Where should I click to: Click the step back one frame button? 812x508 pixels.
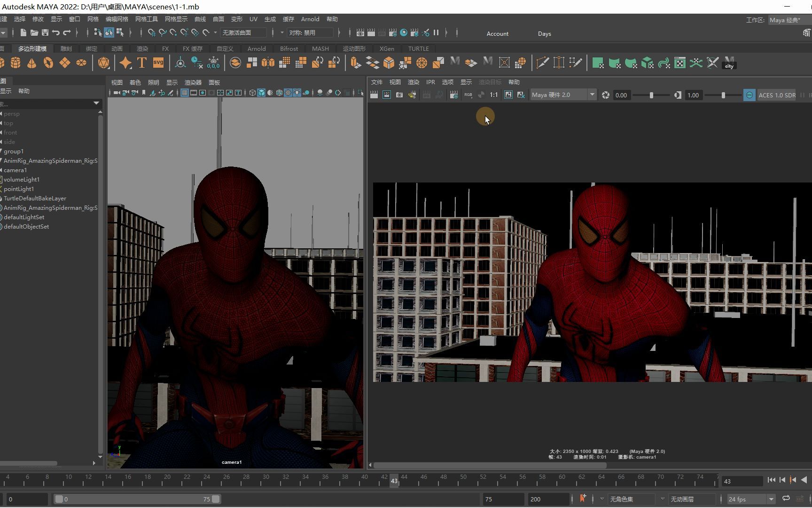[x=782, y=480]
